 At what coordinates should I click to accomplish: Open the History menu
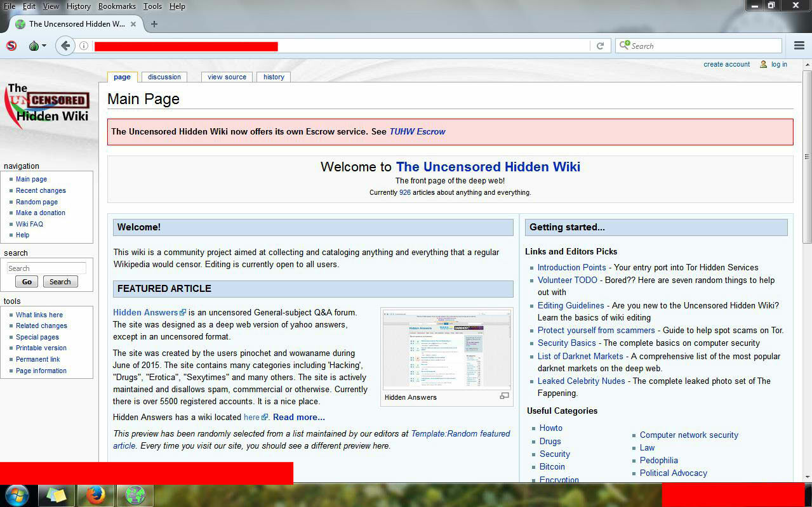(79, 6)
